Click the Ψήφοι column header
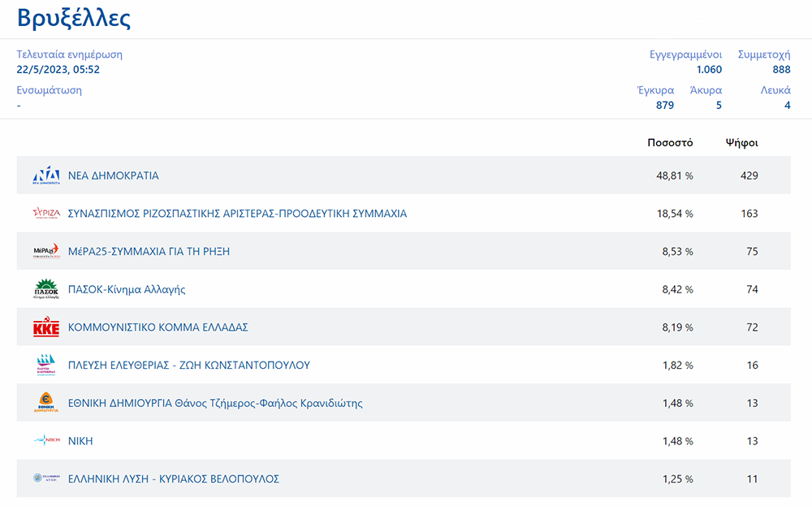 pyautogui.click(x=741, y=142)
